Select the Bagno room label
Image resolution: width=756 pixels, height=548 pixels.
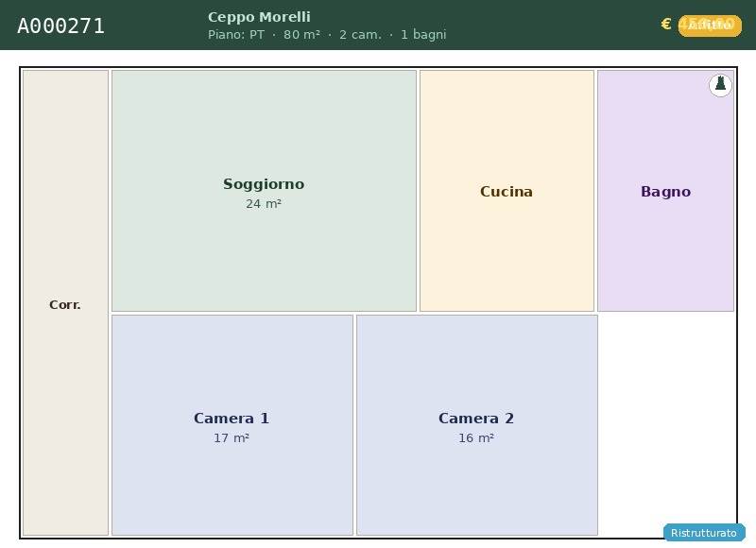pos(665,192)
